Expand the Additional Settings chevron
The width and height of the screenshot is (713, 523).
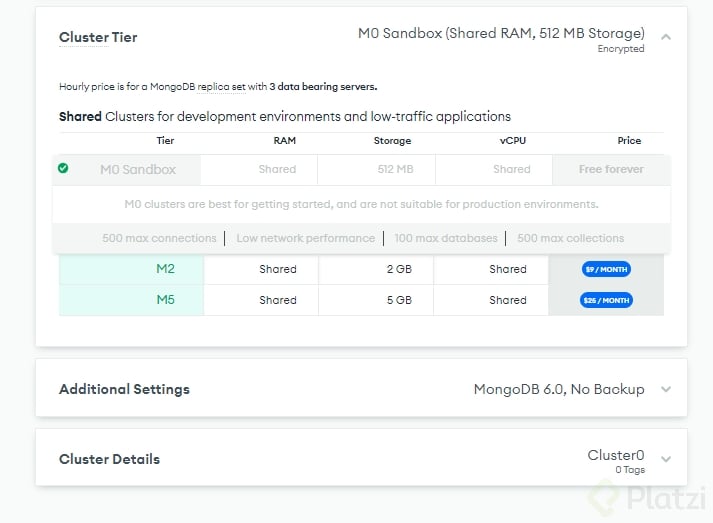666,389
